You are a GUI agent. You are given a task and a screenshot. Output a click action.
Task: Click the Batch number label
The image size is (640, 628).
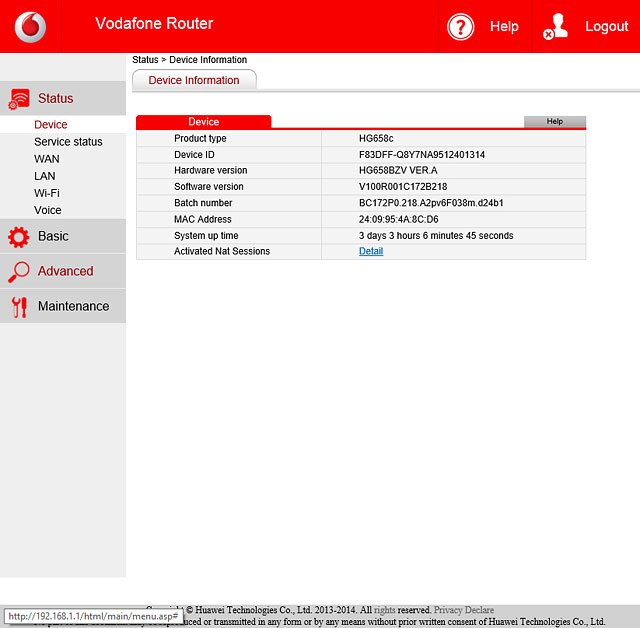[x=203, y=203]
